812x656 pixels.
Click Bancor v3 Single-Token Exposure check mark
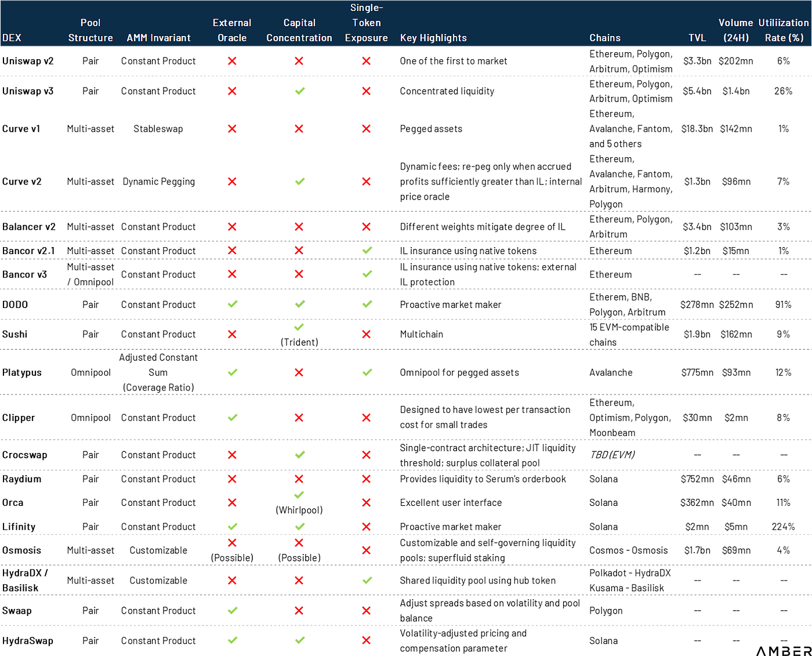(x=367, y=274)
